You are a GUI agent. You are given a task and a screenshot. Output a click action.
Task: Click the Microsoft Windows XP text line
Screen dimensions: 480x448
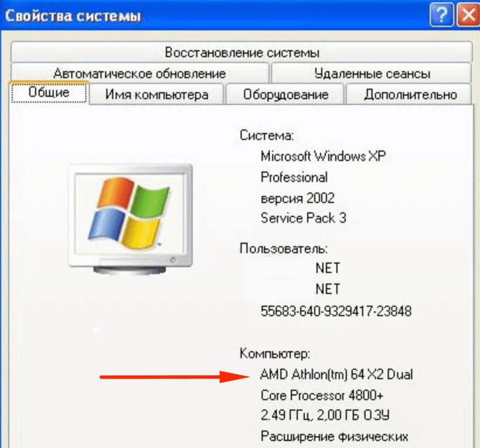coord(323,156)
